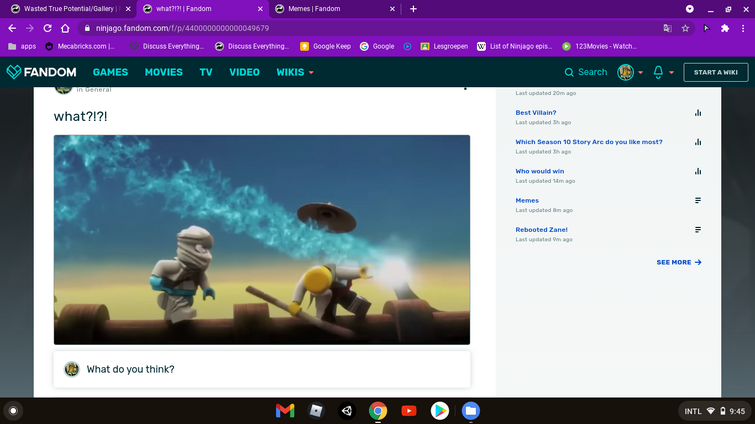Screen dimensions: 755x424
Task: Close the Memes Fandom tab
Action: [x=392, y=9]
